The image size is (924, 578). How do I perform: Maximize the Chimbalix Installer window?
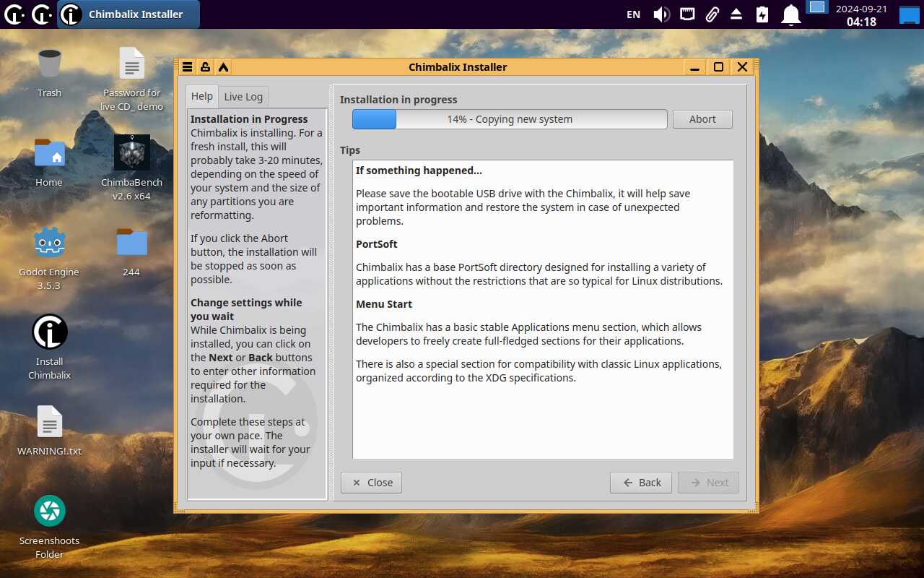click(718, 67)
